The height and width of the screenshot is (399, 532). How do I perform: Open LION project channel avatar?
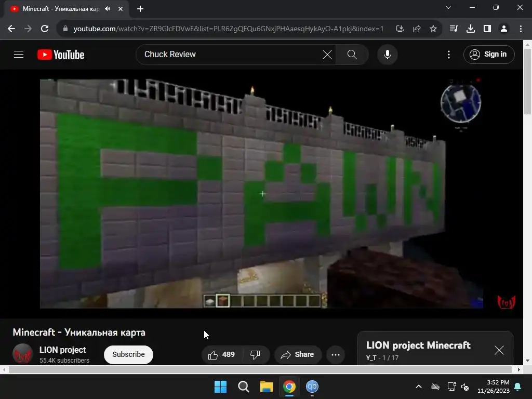click(22, 353)
